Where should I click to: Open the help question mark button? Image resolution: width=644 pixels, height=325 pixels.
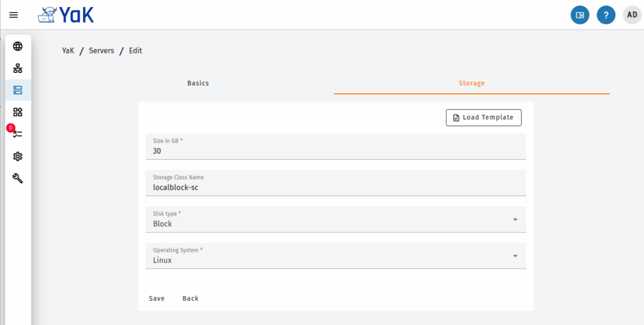[606, 15]
